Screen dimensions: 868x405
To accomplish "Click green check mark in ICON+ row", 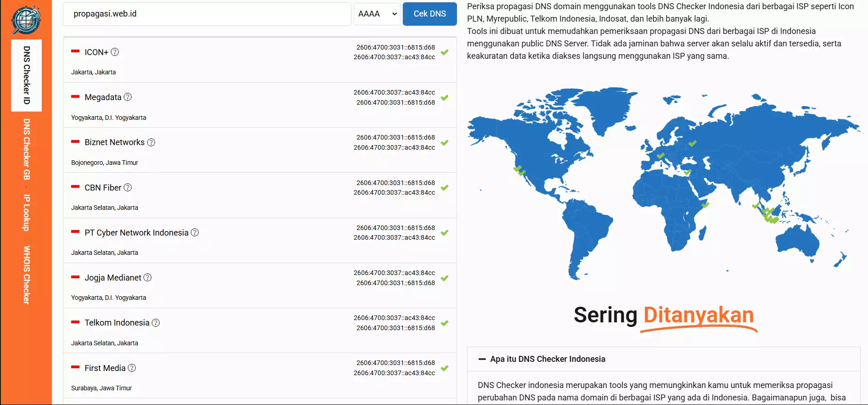I will click(445, 52).
